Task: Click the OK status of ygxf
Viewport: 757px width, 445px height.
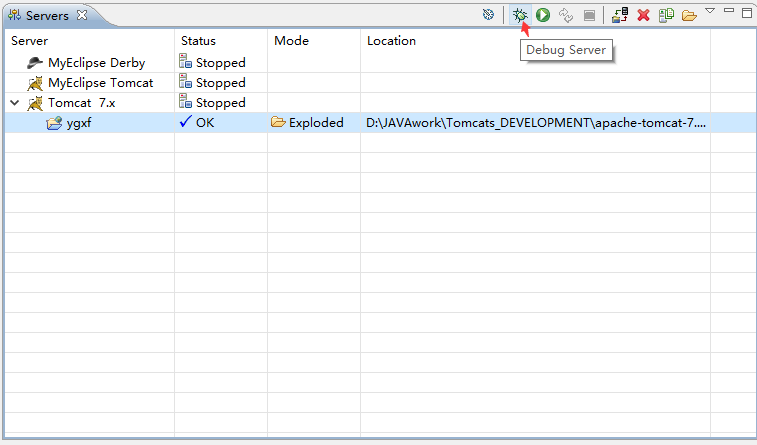Action: pyautogui.click(x=205, y=123)
